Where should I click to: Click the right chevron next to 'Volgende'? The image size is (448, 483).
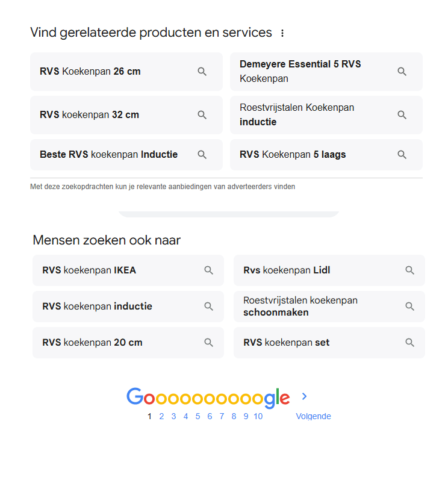pos(304,397)
